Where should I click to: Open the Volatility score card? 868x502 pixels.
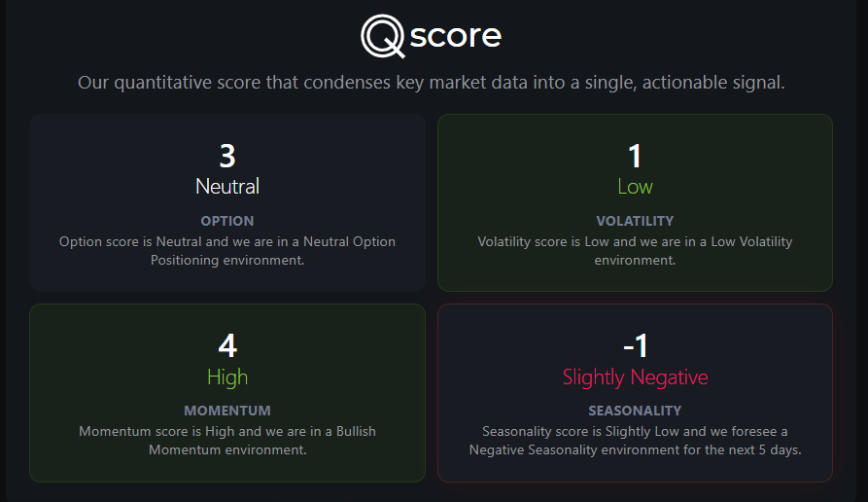click(x=635, y=202)
